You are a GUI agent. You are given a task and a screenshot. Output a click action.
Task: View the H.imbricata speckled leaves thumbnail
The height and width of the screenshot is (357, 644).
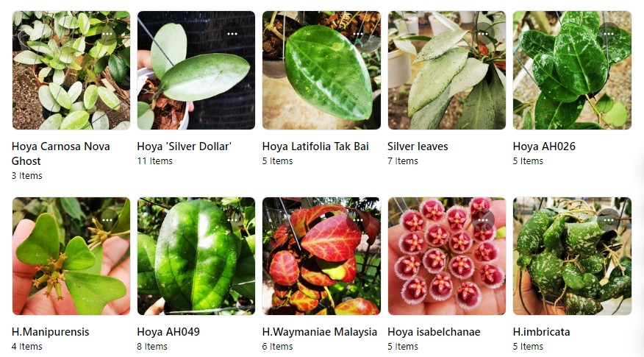pos(572,256)
